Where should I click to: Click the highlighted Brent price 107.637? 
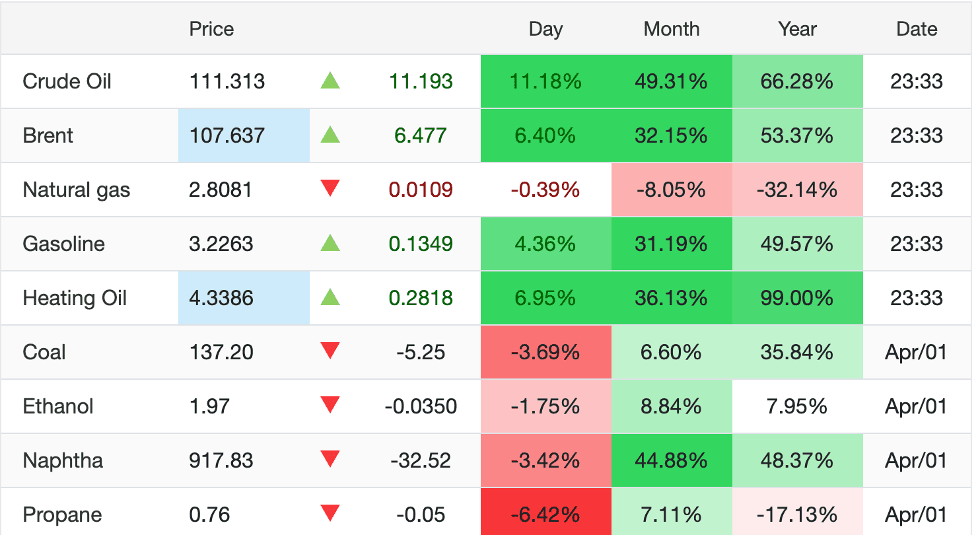pyautogui.click(x=227, y=136)
